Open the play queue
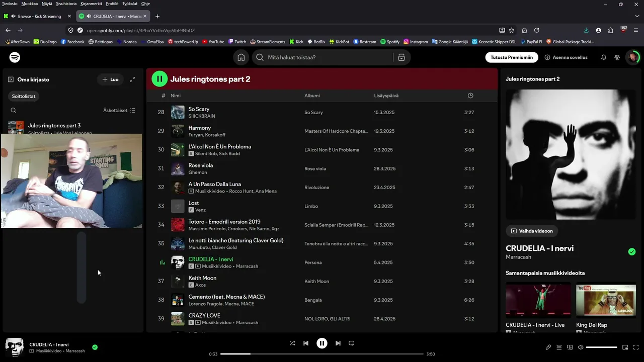The image size is (644, 362). pos(559,347)
